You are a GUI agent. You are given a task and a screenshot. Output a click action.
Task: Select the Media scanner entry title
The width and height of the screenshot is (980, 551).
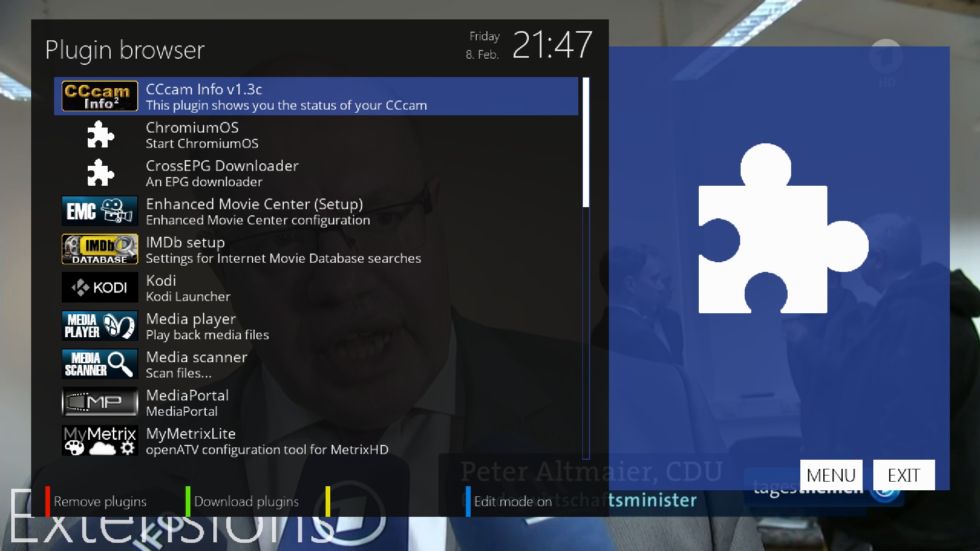tap(197, 357)
